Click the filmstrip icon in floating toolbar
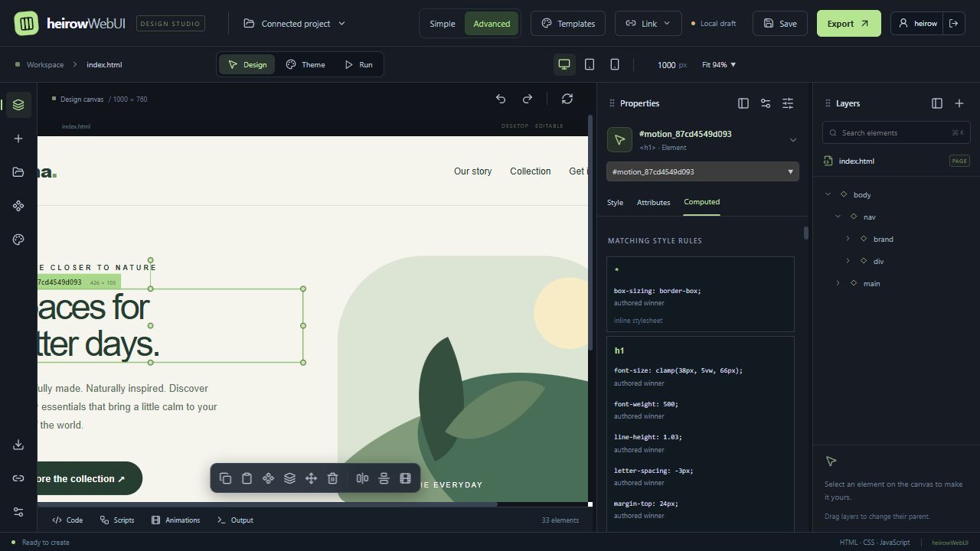Screen dimensions: 980x551 [405, 478]
